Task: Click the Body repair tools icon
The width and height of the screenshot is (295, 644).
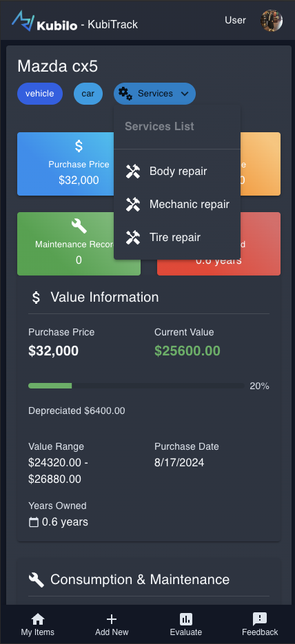Action: [x=133, y=172]
